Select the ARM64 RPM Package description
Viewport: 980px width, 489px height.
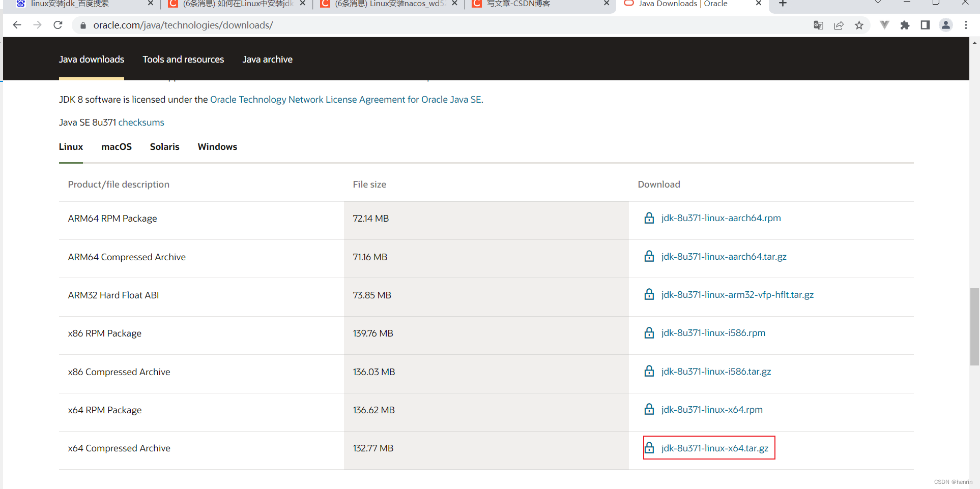coord(112,219)
